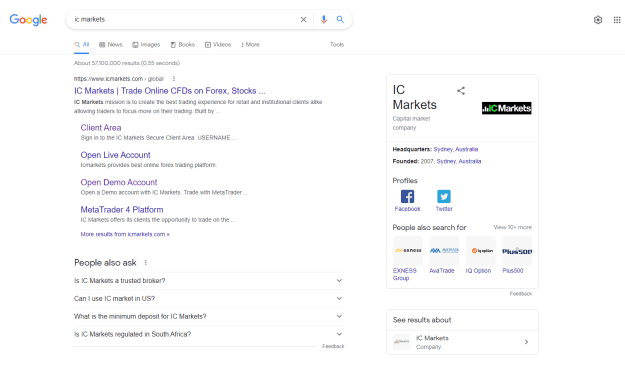Open the IC Markets Trade Online CFDs result

point(170,91)
